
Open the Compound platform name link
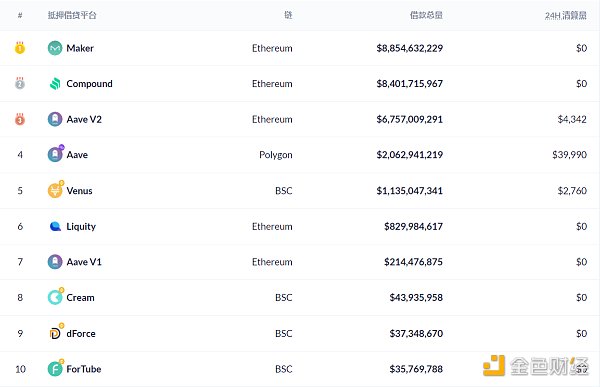pos(90,84)
